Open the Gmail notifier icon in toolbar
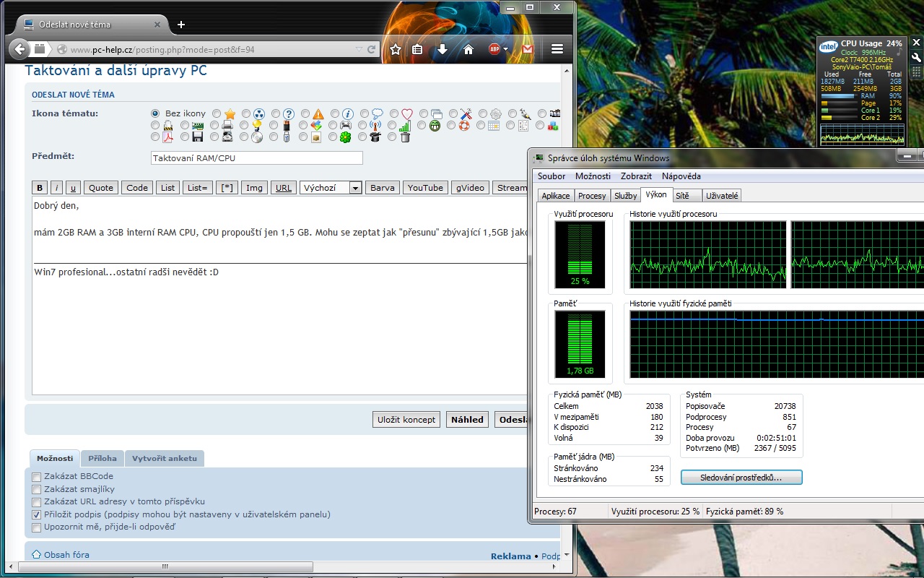 [528, 49]
